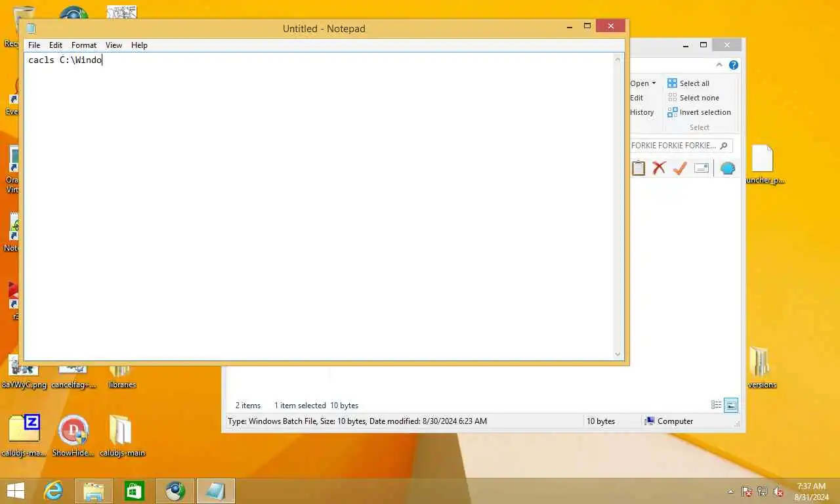Screen dimensions: 840x504
Task: Show hidden tray icons arrow
Action: coord(730,492)
